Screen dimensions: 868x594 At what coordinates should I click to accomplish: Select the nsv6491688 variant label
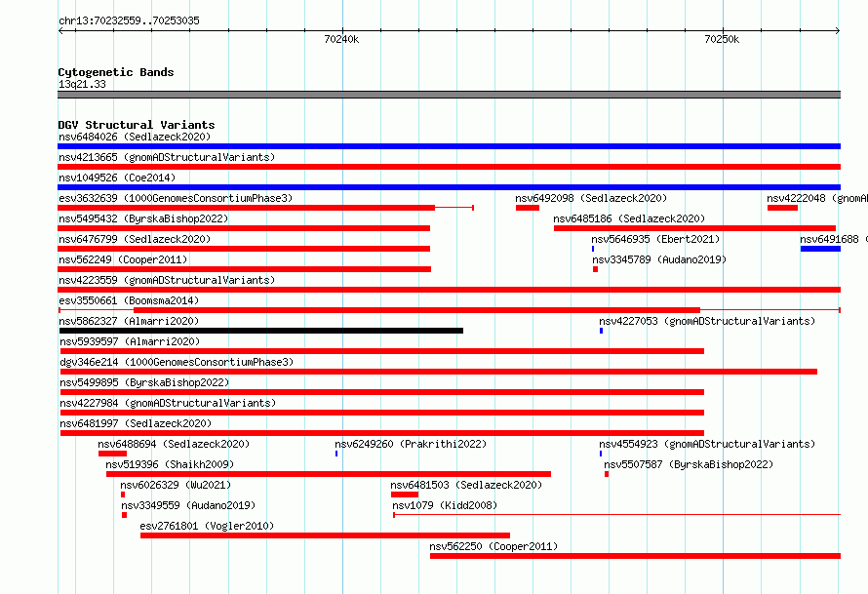(834, 239)
